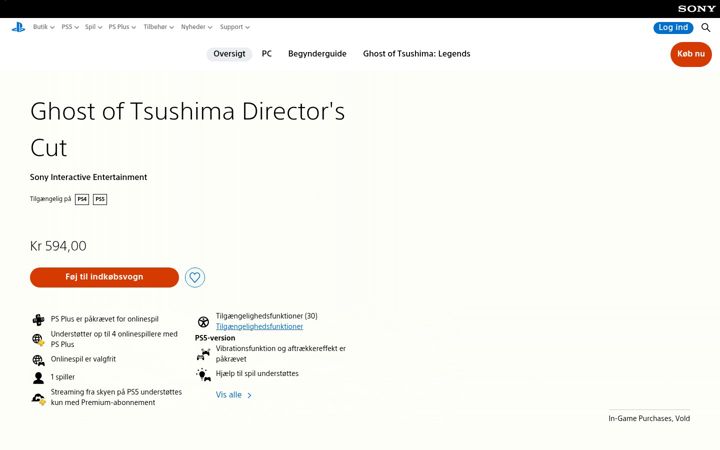
Task: Click the PlayStation logo icon
Action: 18,28
